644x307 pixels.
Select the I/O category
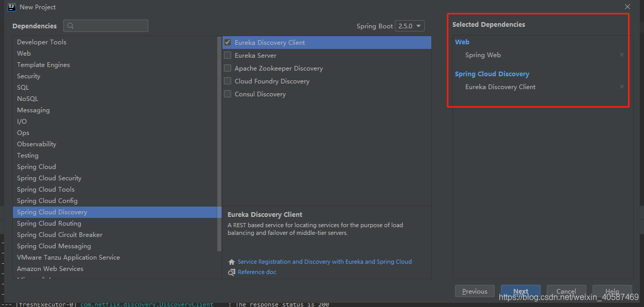115,122
